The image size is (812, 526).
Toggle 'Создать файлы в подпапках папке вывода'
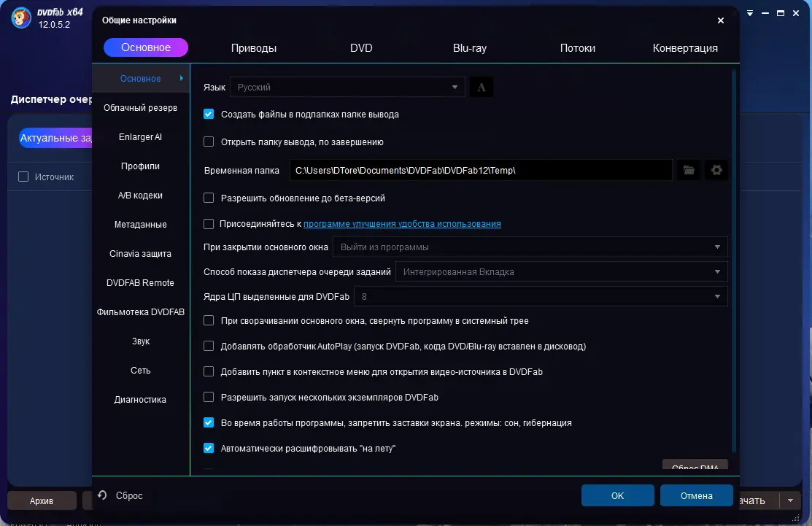(209, 114)
